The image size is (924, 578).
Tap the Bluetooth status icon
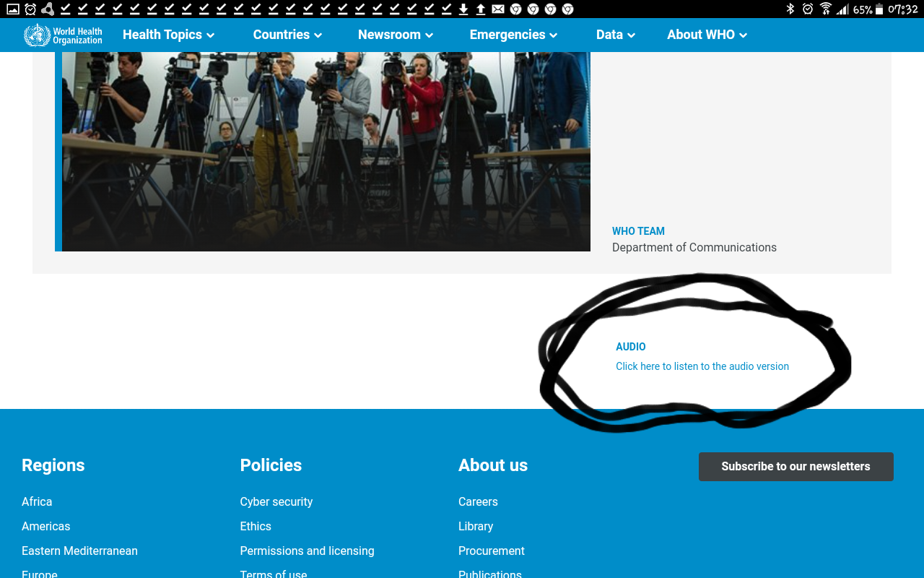pyautogui.click(x=790, y=9)
